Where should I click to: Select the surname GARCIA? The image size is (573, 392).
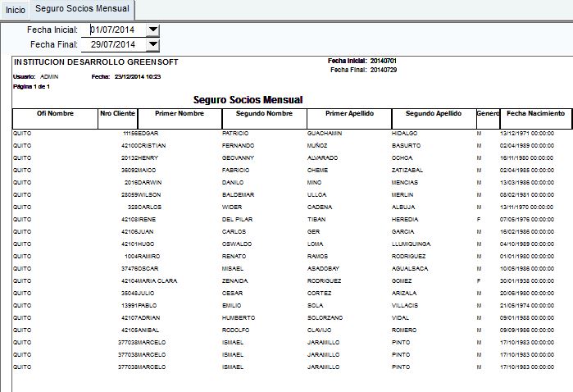point(402,232)
